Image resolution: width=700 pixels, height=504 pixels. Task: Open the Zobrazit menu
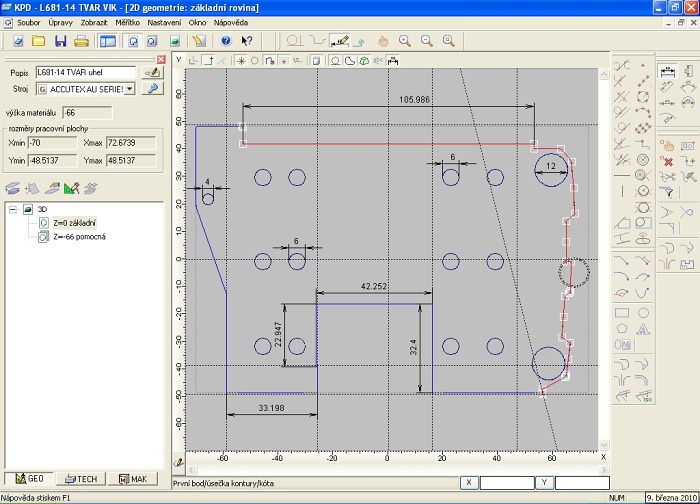(x=94, y=22)
